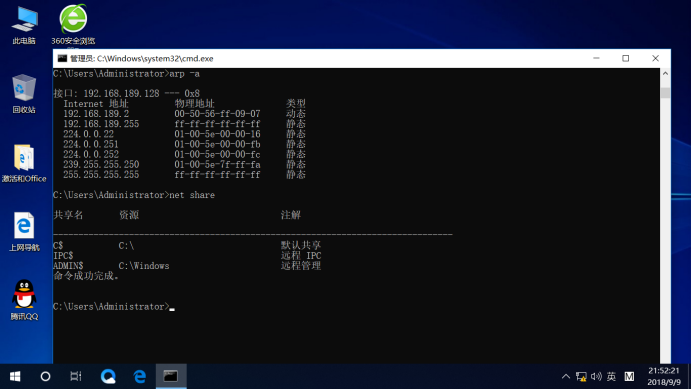Click the IPC$ share name

(63, 256)
